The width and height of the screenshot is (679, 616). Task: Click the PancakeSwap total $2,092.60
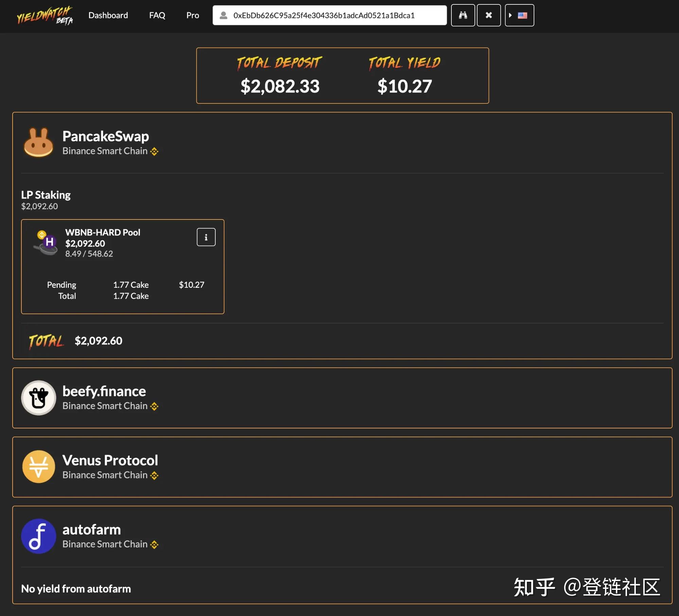(99, 341)
